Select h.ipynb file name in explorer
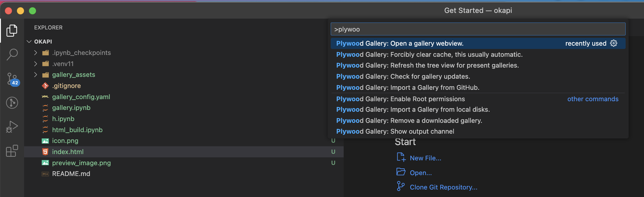The image size is (644, 197). [x=63, y=119]
